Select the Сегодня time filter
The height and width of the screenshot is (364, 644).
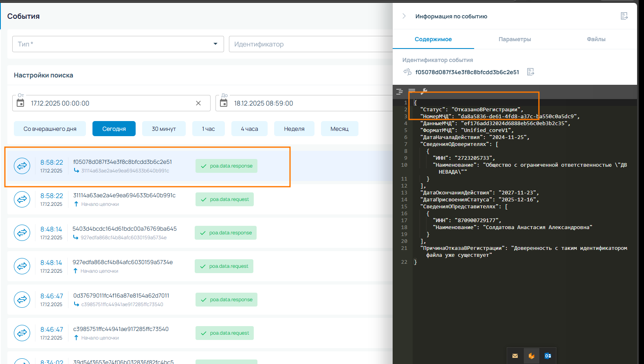tap(114, 129)
